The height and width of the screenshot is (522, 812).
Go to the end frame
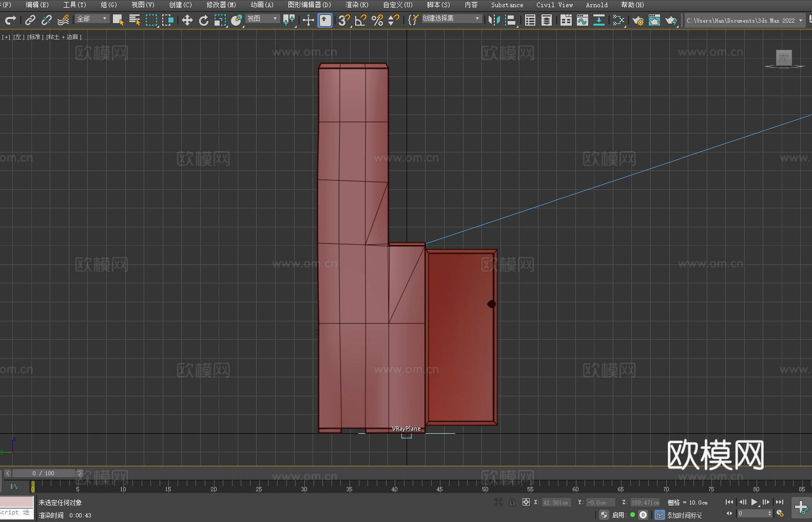tap(780, 502)
